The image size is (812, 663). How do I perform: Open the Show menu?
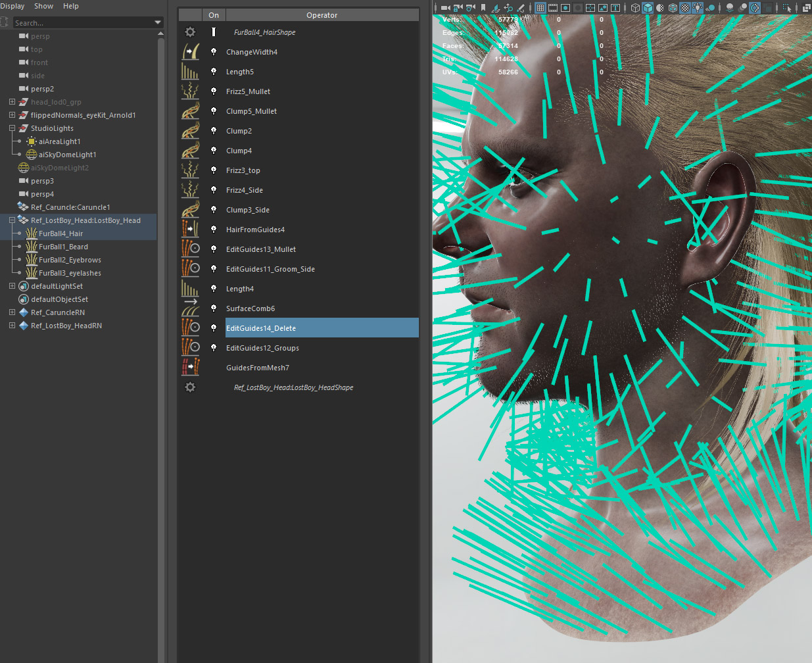click(x=43, y=6)
